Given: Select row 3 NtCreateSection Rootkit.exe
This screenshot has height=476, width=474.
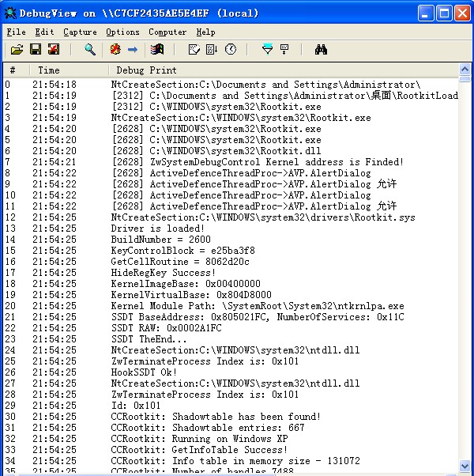Looking at the screenshot, I should [x=231, y=118].
